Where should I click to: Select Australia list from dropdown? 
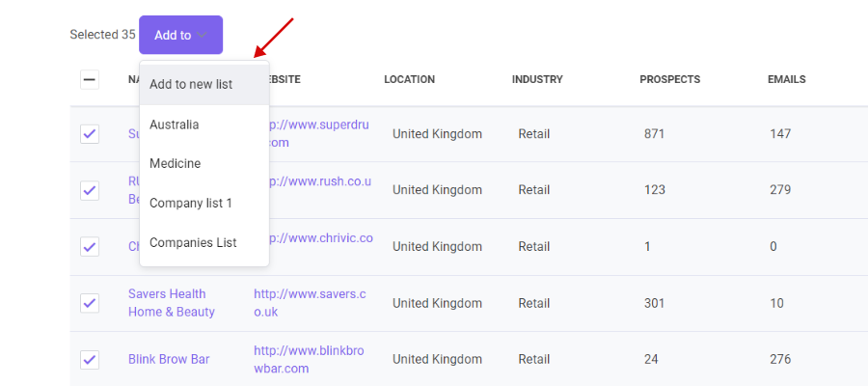tap(204, 124)
